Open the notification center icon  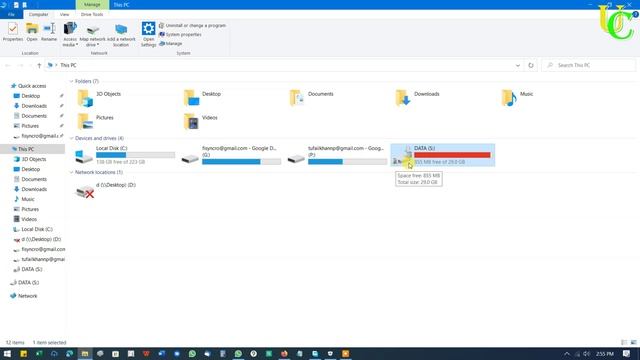coord(627,354)
